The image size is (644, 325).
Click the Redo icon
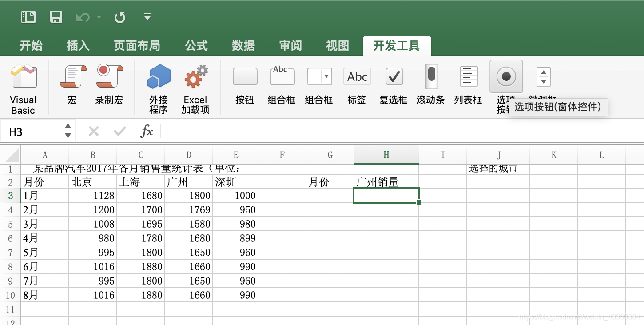[x=120, y=17]
